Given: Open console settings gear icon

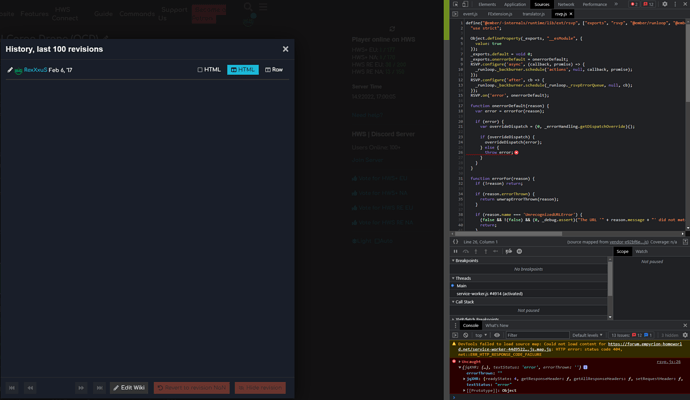Looking at the screenshot, I should tap(685, 335).
